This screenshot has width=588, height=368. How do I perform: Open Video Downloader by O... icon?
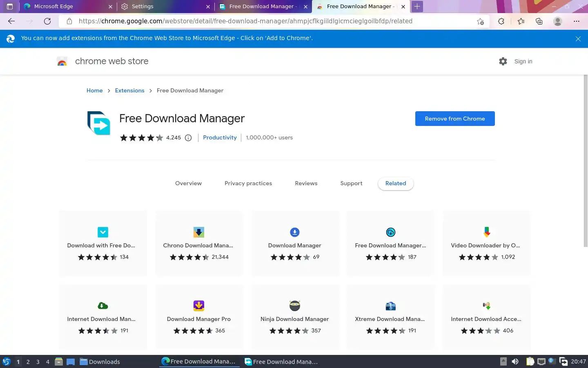(487, 232)
